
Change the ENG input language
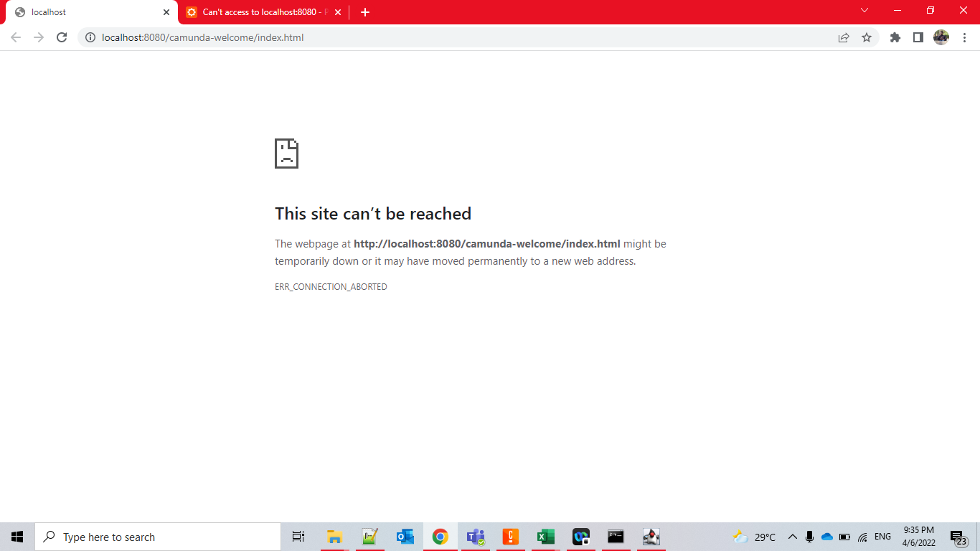pyautogui.click(x=882, y=537)
